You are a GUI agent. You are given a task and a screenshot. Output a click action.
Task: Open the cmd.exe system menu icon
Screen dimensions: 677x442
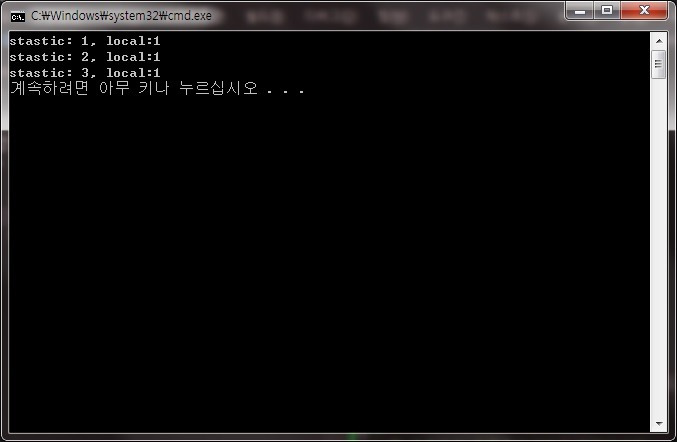(18, 17)
